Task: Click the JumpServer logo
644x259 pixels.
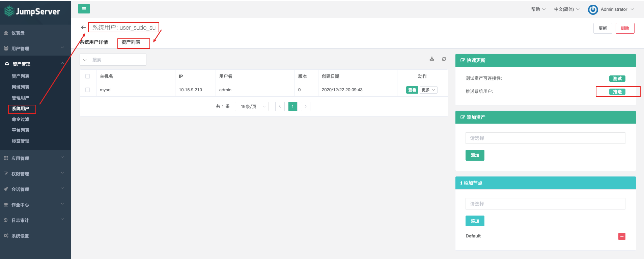Action: coord(32,11)
